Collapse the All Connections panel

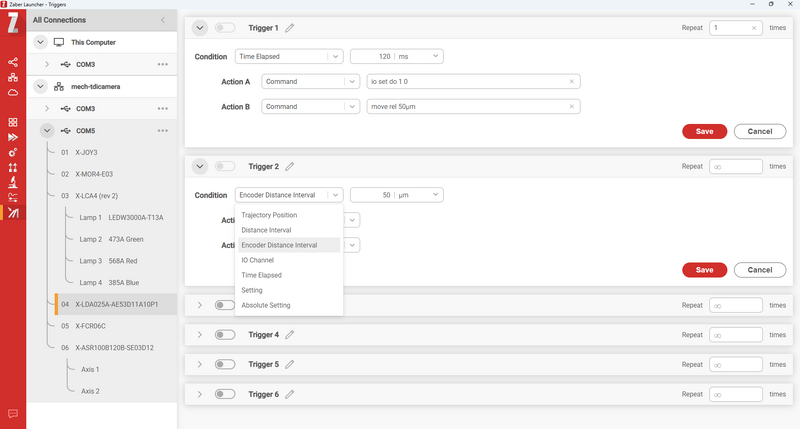click(x=163, y=20)
